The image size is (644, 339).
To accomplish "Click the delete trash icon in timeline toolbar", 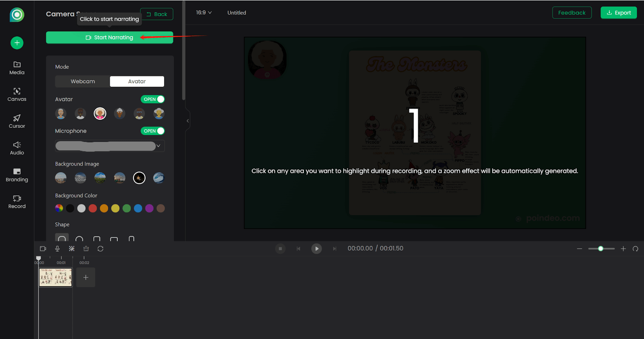I will coord(86,249).
